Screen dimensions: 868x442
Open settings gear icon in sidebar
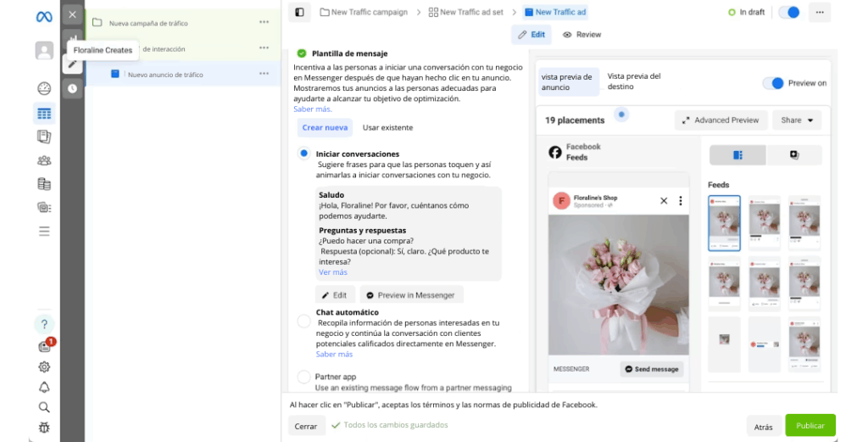pyautogui.click(x=44, y=366)
